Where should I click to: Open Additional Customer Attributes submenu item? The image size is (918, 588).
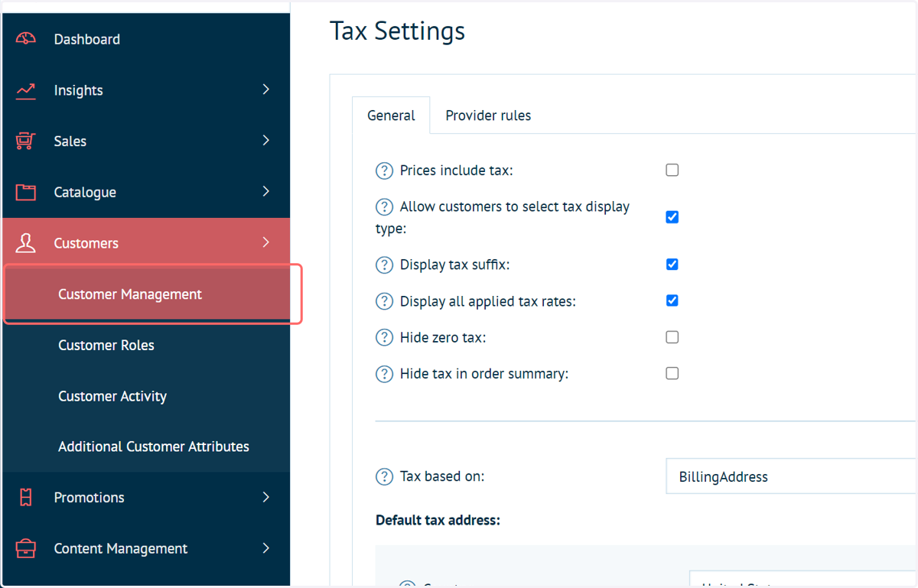click(146, 447)
